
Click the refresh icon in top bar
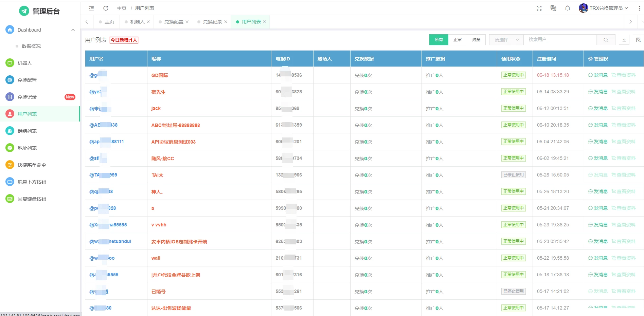click(x=106, y=8)
